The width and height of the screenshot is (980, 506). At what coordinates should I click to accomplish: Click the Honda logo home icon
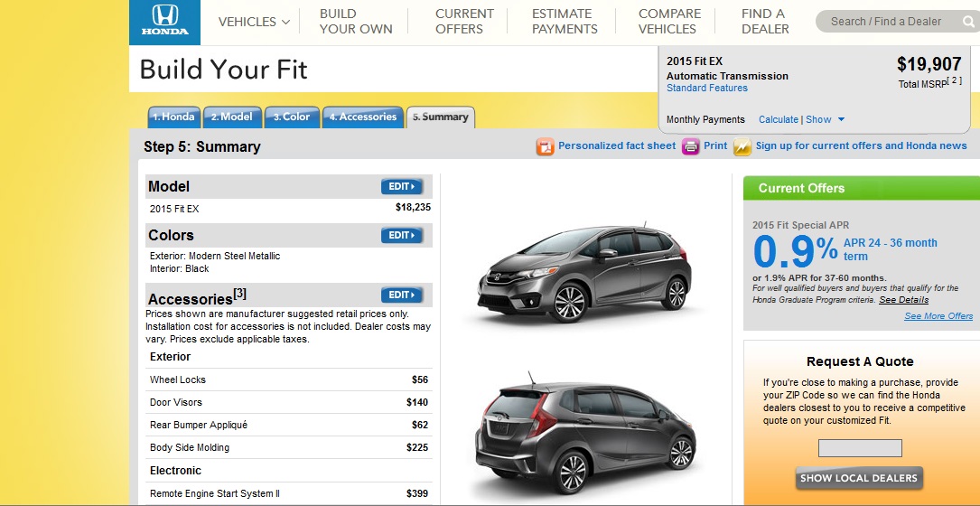pos(164,22)
